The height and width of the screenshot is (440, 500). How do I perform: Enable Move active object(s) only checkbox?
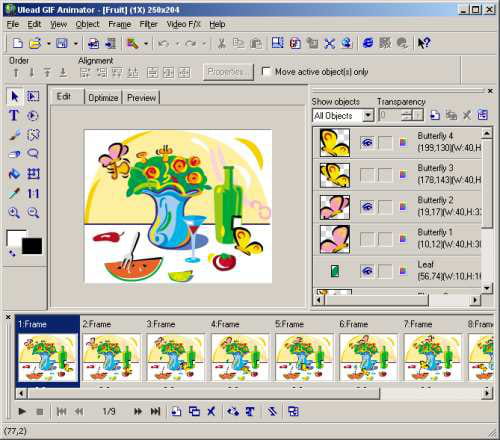266,71
